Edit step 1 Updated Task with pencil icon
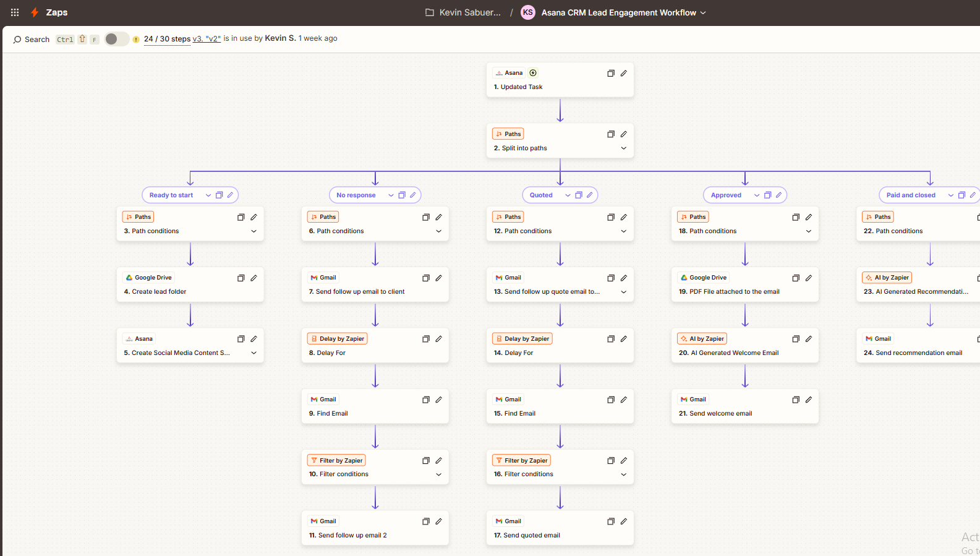The height and width of the screenshot is (556, 980). coord(624,73)
